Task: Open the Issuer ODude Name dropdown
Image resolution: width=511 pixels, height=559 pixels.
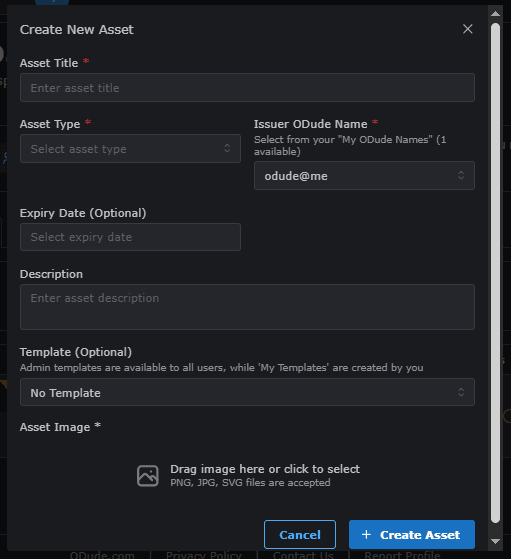Action: [364, 175]
